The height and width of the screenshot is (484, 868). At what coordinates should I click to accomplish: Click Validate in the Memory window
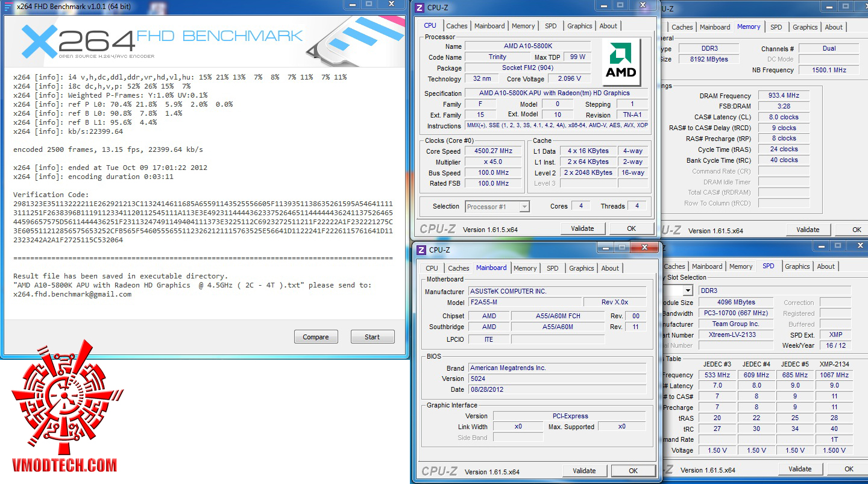tap(808, 230)
